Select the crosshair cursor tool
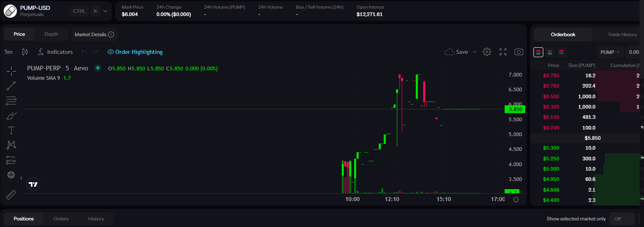Screen dimensions: 644x227 (12, 71)
